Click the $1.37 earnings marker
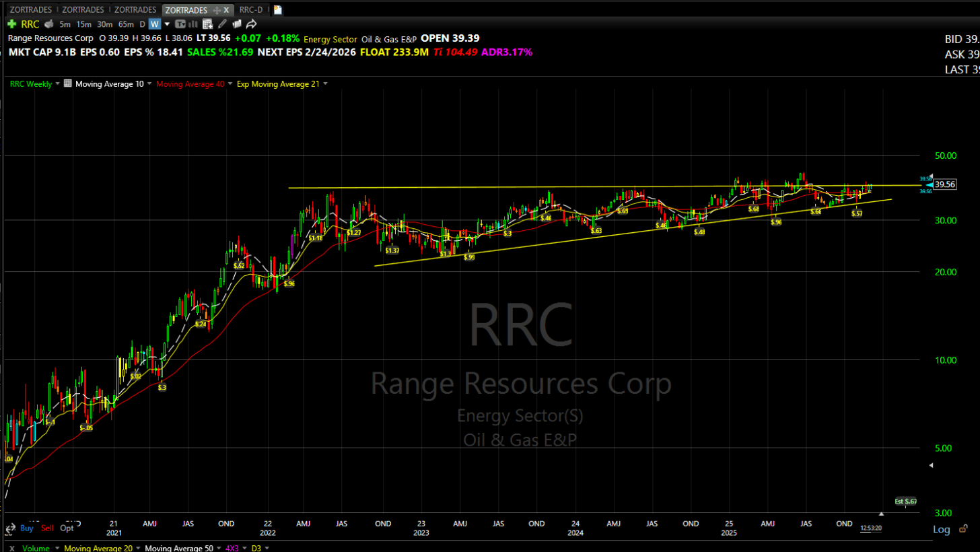The image size is (980, 552). [392, 250]
